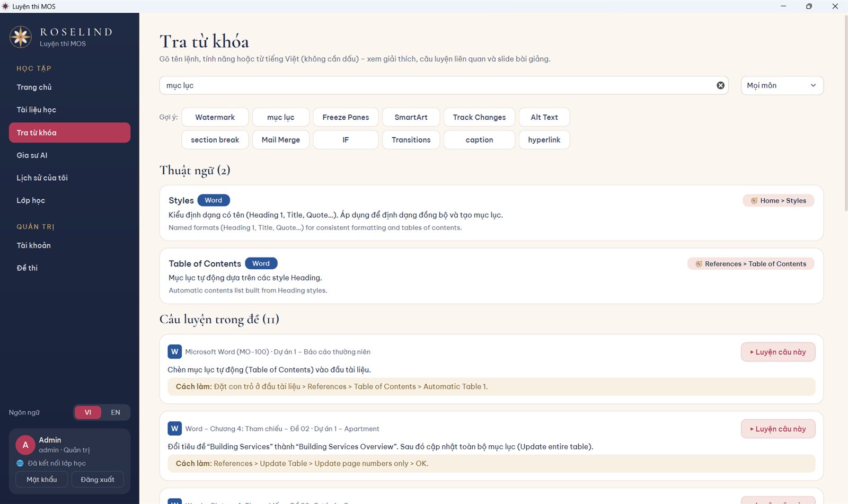Choose the Track Changes suggestion
The width and height of the screenshot is (848, 504).
click(479, 117)
